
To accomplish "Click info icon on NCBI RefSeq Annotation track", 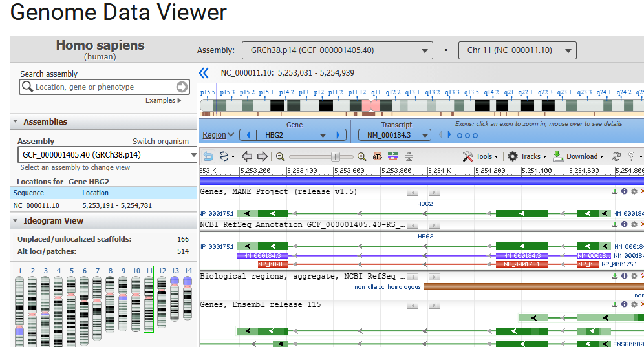I will [625, 224].
